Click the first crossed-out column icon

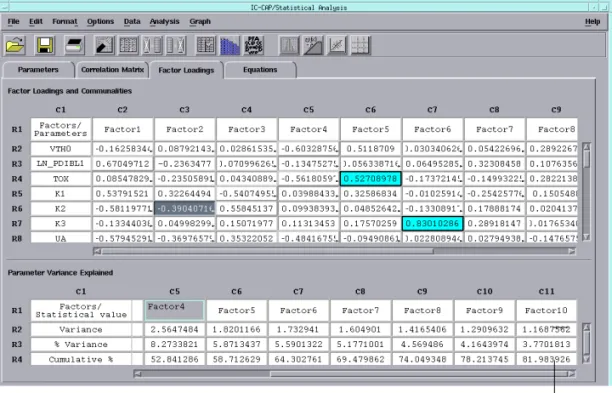tap(152, 45)
